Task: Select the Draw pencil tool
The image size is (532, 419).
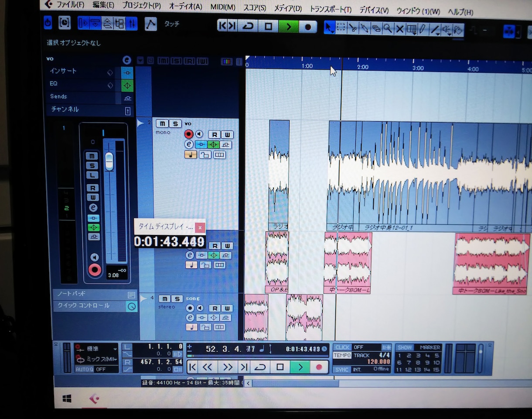Action: (422, 30)
